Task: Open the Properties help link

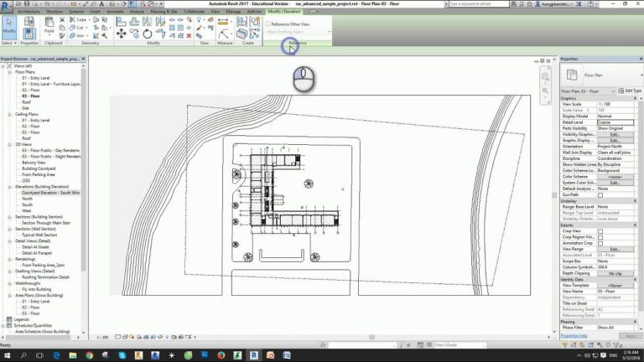Action: click(x=574, y=335)
